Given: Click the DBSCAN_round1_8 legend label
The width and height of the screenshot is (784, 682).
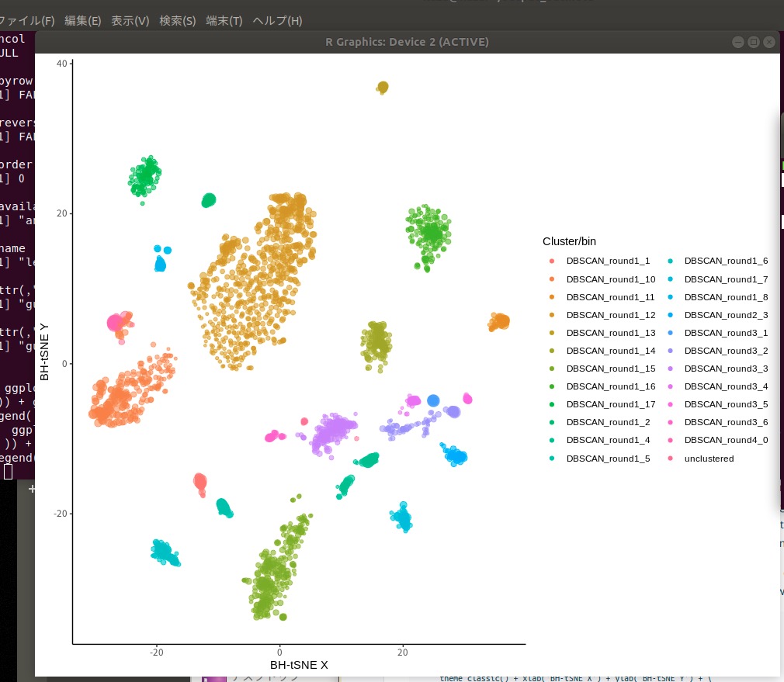Looking at the screenshot, I should coord(726,297).
